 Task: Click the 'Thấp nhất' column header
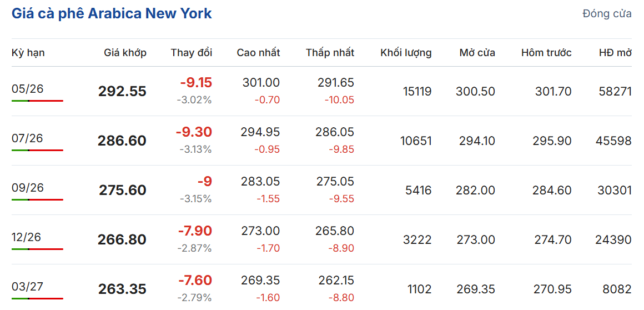(x=330, y=53)
